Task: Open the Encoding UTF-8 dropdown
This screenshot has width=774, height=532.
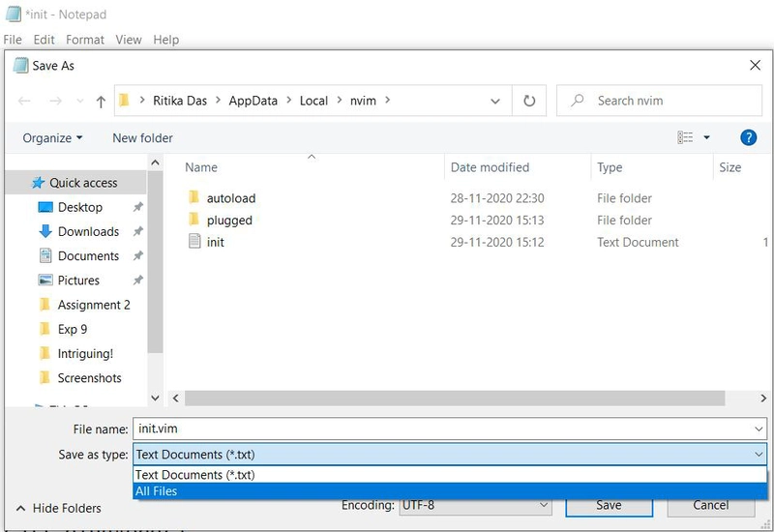Action: (475, 505)
